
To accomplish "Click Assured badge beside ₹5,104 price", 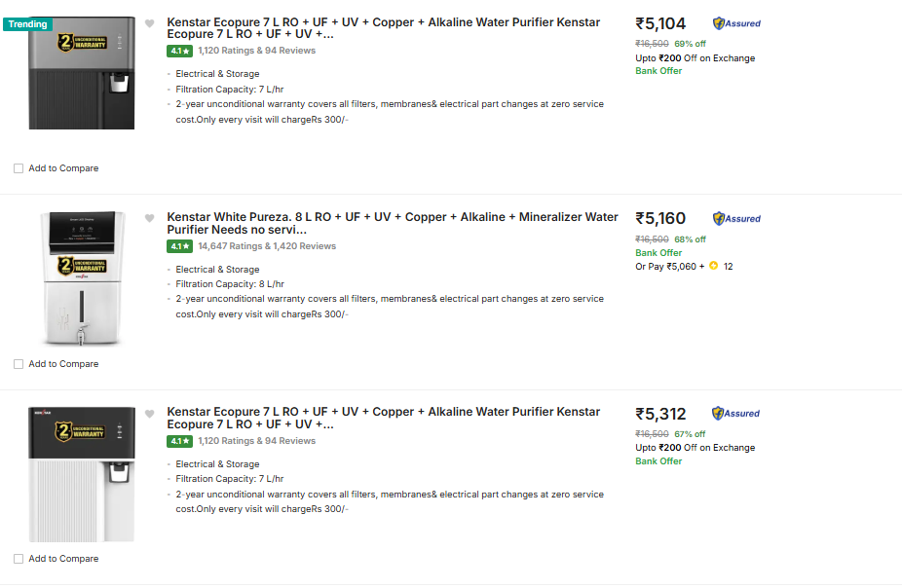I will tap(736, 23).
